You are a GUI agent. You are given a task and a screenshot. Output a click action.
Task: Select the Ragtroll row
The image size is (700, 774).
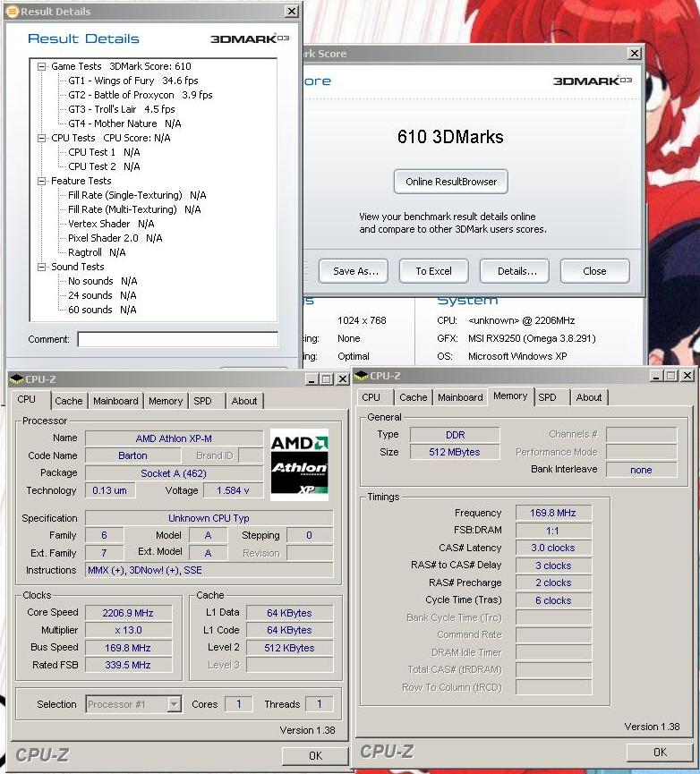coord(97,252)
